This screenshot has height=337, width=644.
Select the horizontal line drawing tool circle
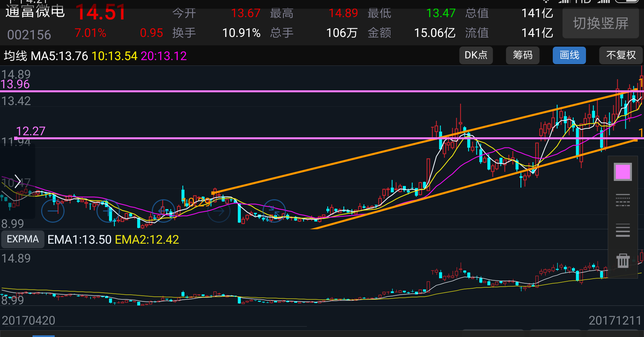point(53,211)
